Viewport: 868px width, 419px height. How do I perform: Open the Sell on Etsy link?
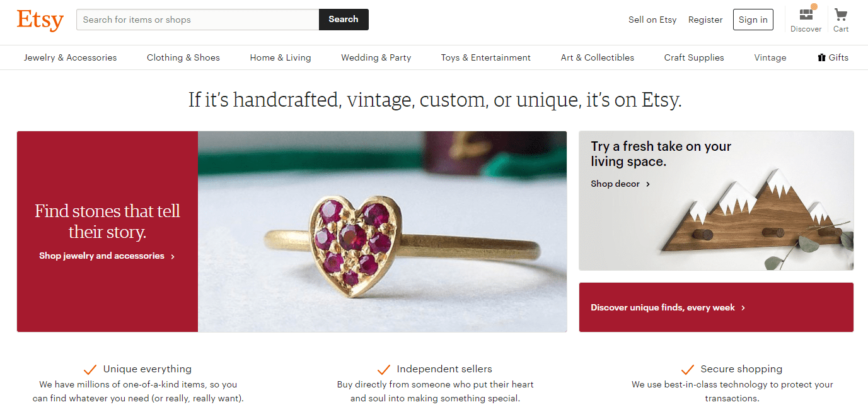point(652,20)
